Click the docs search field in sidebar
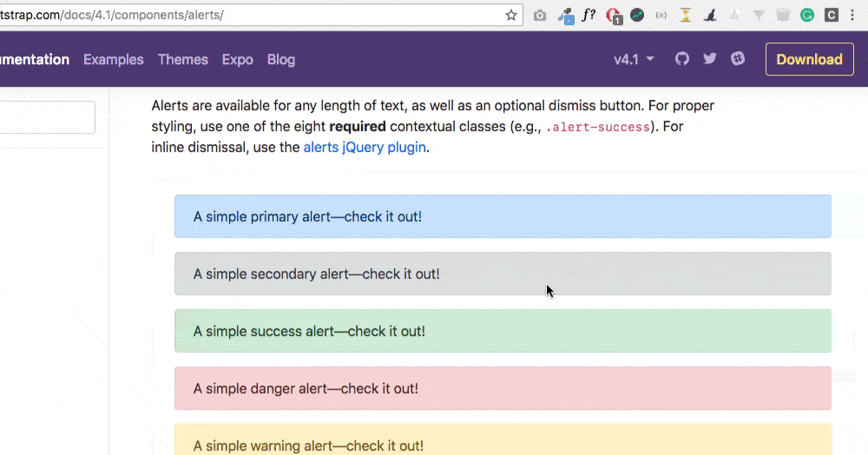Viewport: 868px width, 455px height. tap(47, 117)
